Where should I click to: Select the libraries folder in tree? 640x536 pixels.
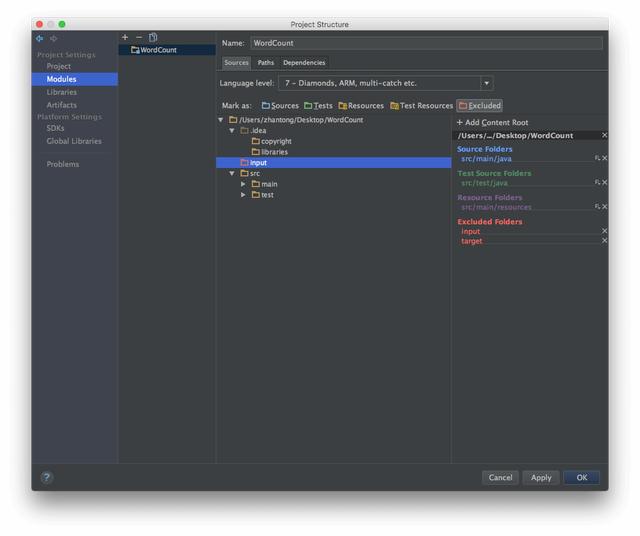pyautogui.click(x=270, y=152)
